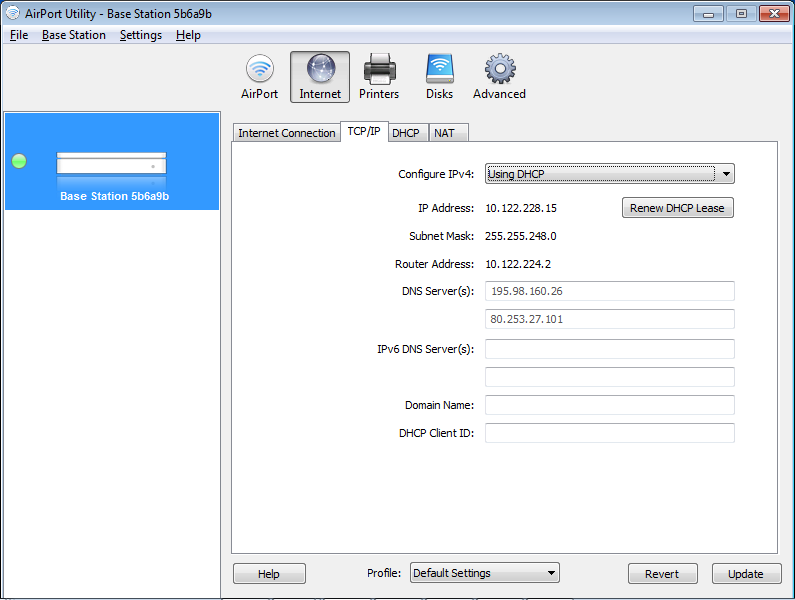Maximize the AirPort Utility window
This screenshot has height=600, width=795.
741,14
